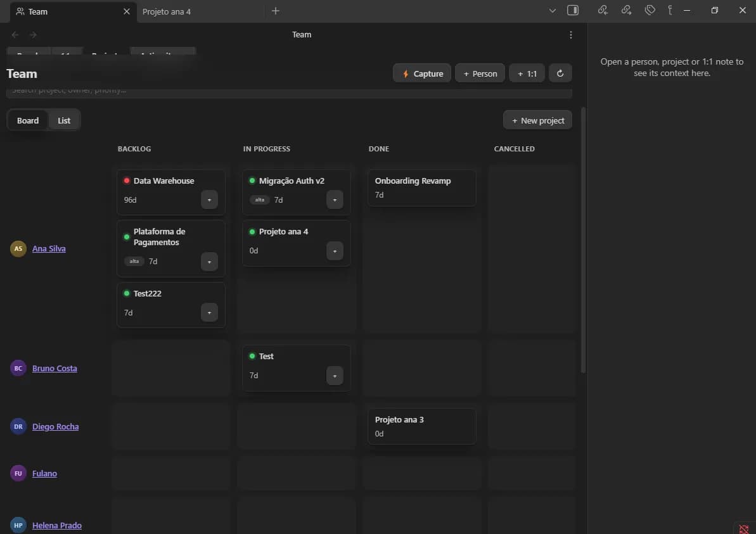Click the BC avatar of Bruno Costa
Viewport: 756px width, 534px height.
(18, 368)
